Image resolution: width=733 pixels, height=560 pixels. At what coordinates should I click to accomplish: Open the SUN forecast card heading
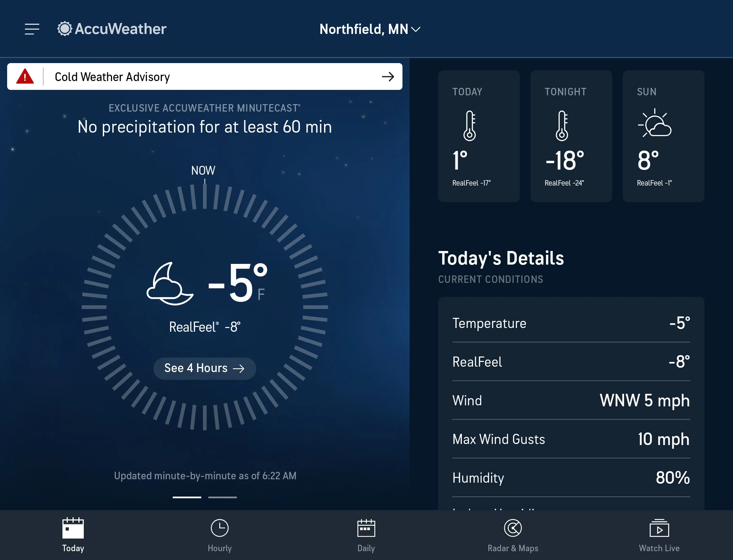tap(647, 92)
